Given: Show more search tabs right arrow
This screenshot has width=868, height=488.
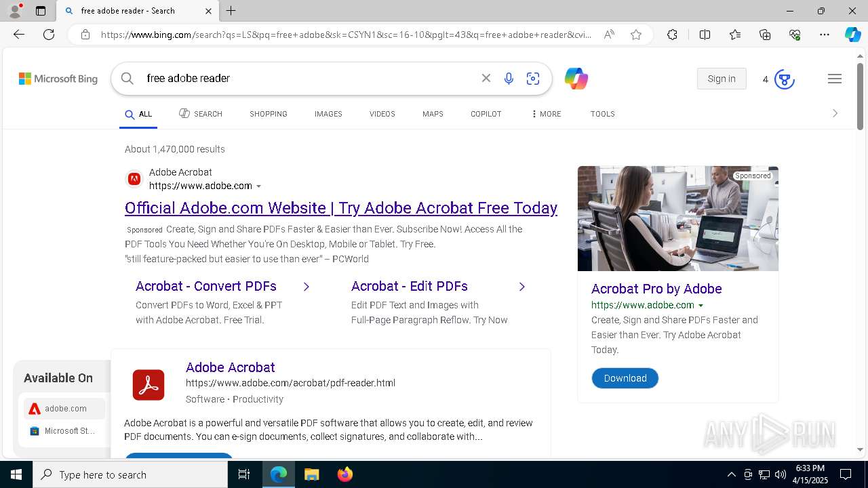Looking at the screenshot, I should [x=835, y=113].
